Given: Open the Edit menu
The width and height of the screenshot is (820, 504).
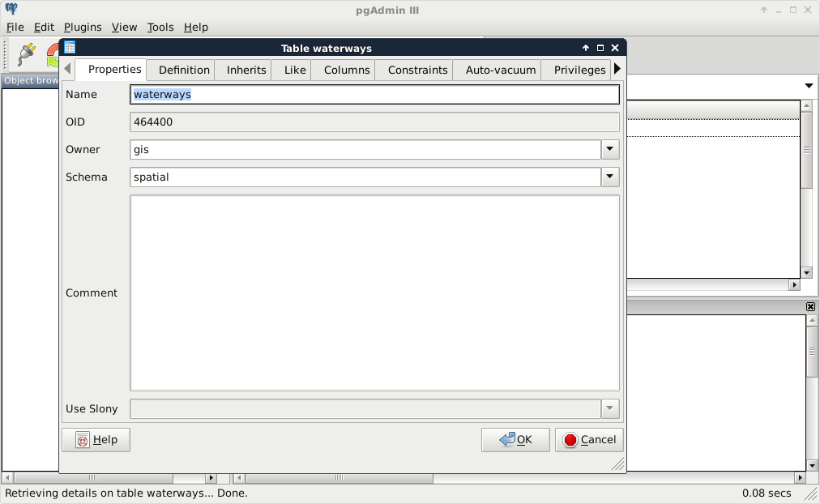Looking at the screenshot, I should [x=44, y=28].
